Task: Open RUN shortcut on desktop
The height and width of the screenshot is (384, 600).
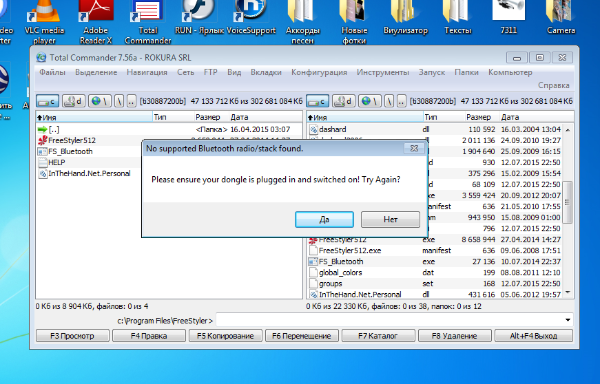Action: pos(199,17)
